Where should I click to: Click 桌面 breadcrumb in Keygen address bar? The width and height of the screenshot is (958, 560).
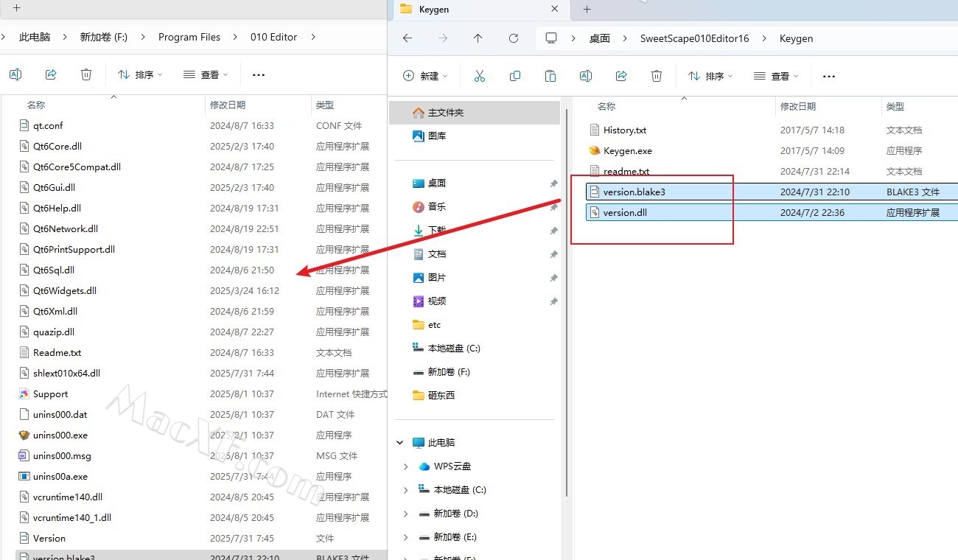pyautogui.click(x=600, y=38)
